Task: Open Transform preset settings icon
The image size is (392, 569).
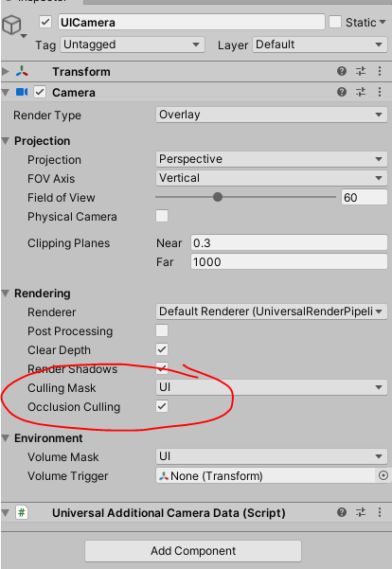Action: coord(361,71)
